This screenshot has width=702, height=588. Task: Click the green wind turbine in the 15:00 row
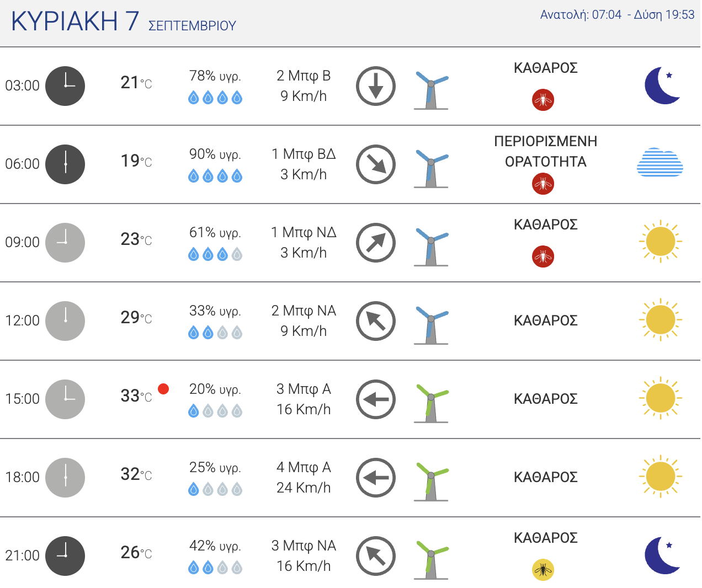point(432,403)
